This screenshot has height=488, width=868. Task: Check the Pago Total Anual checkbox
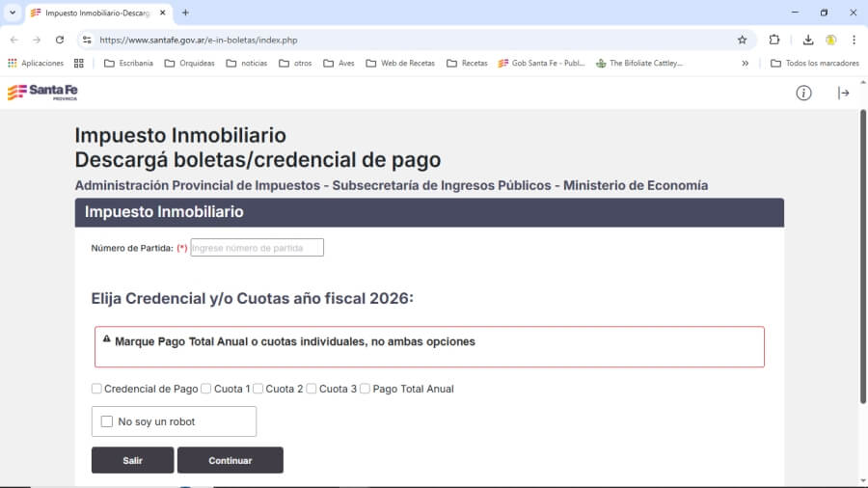click(x=365, y=389)
